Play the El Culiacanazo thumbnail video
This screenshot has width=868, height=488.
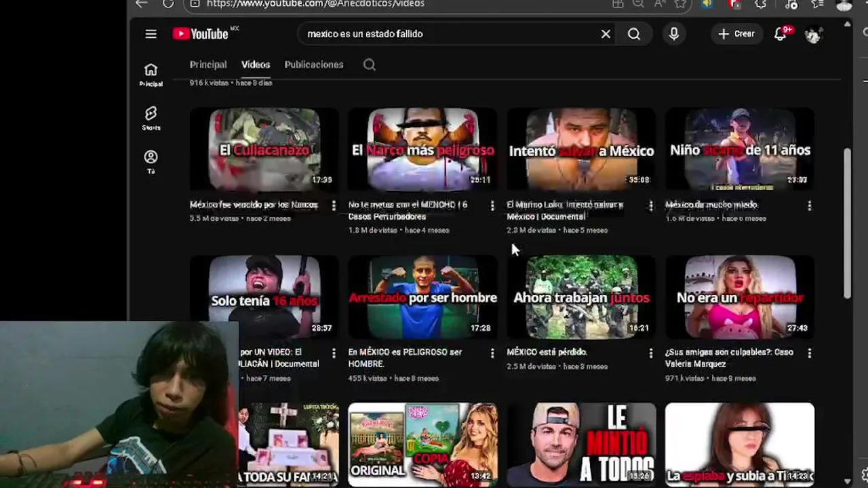pos(264,149)
